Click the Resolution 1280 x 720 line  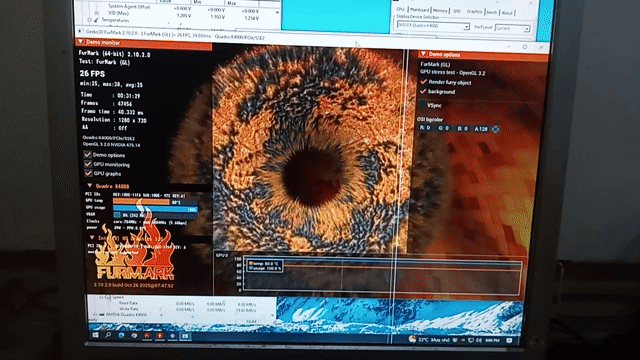pos(114,120)
